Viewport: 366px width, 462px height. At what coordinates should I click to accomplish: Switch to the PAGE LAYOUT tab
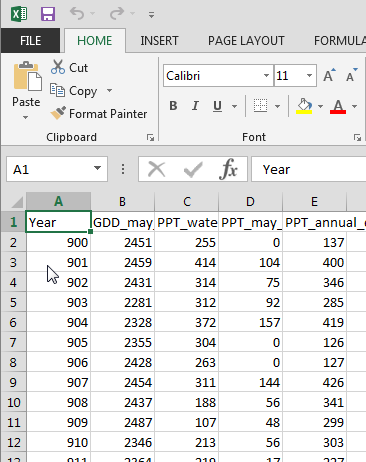pyautogui.click(x=246, y=41)
